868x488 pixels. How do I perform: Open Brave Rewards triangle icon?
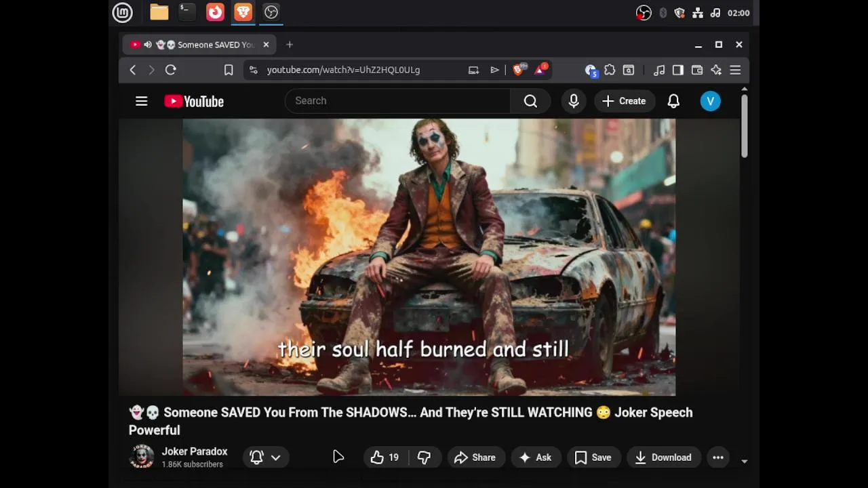tap(540, 70)
